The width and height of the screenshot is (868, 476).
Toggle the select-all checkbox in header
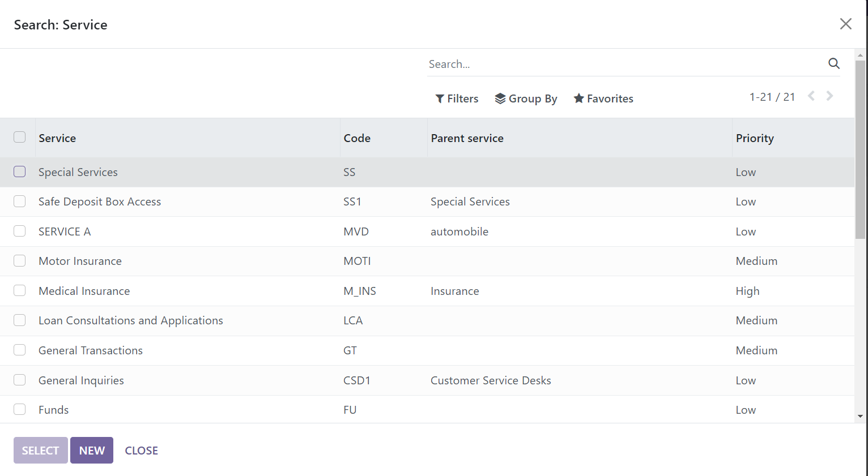[x=20, y=137]
